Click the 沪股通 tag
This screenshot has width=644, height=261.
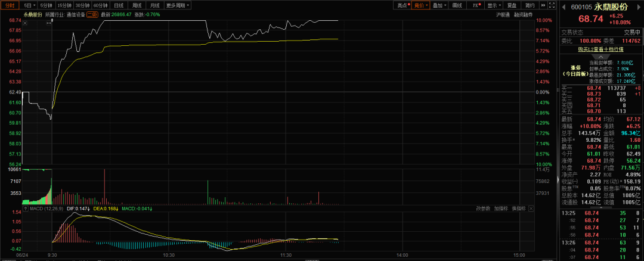click(503, 14)
